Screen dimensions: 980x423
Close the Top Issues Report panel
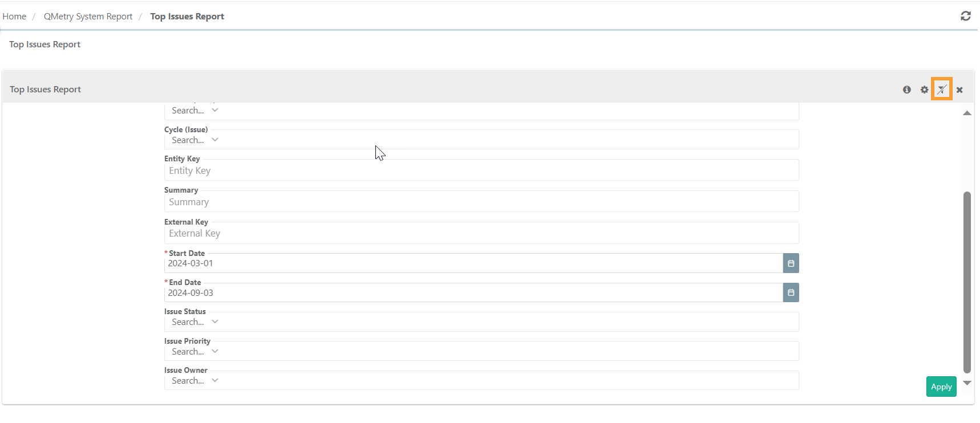click(x=959, y=90)
